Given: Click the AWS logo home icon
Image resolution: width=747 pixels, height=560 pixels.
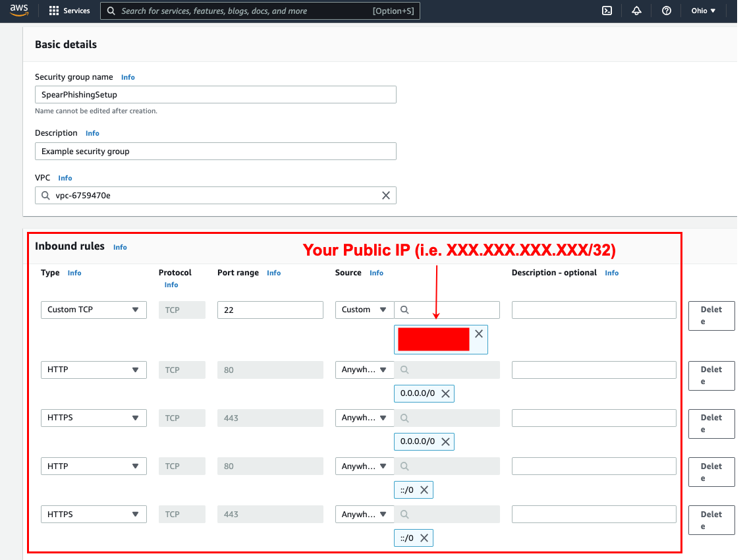Looking at the screenshot, I should click(19, 11).
